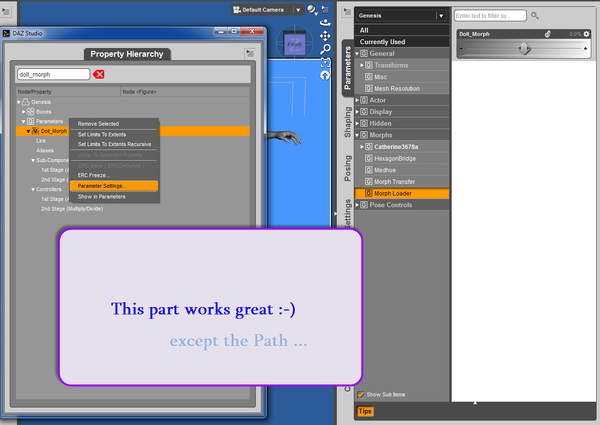Click the Front view cube
The height and width of the screenshot is (425, 600).
294,44
